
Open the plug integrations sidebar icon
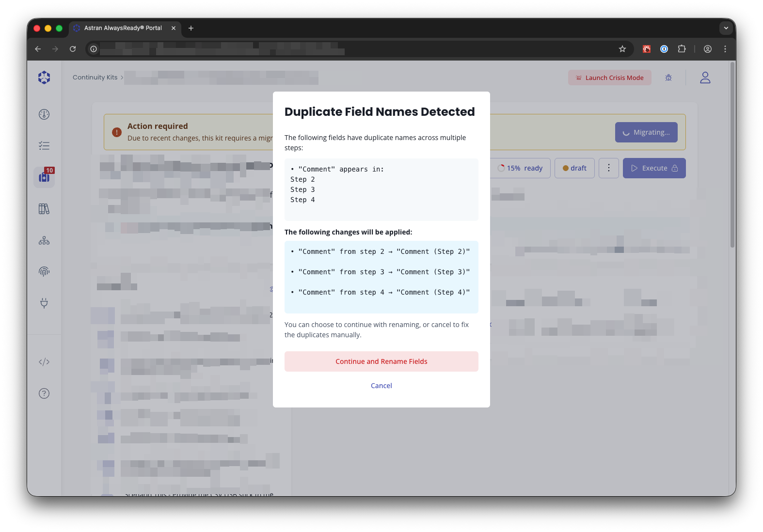tap(44, 303)
